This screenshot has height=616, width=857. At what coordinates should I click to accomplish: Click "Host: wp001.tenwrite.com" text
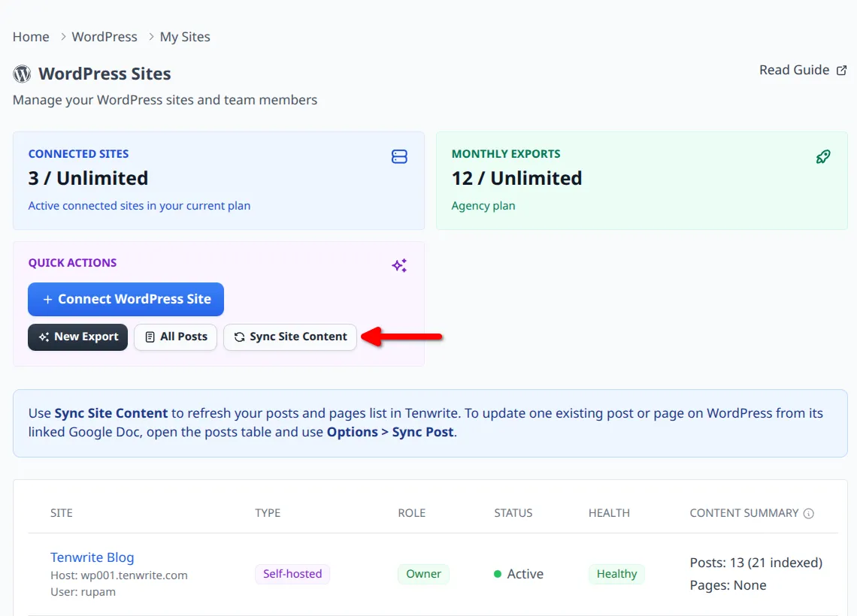tap(119, 575)
